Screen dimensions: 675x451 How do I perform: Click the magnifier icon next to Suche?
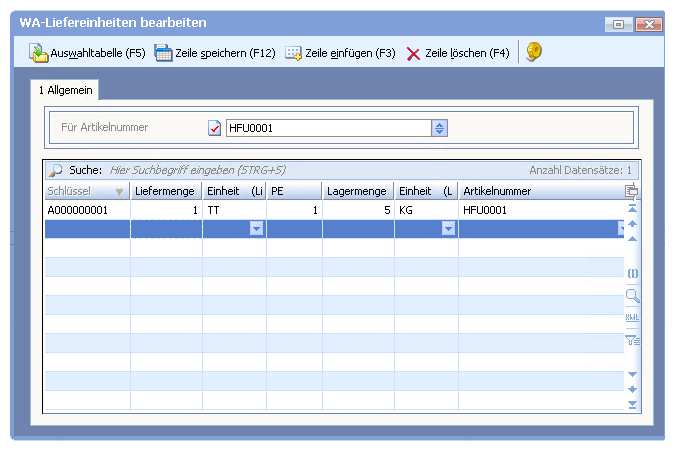56,171
